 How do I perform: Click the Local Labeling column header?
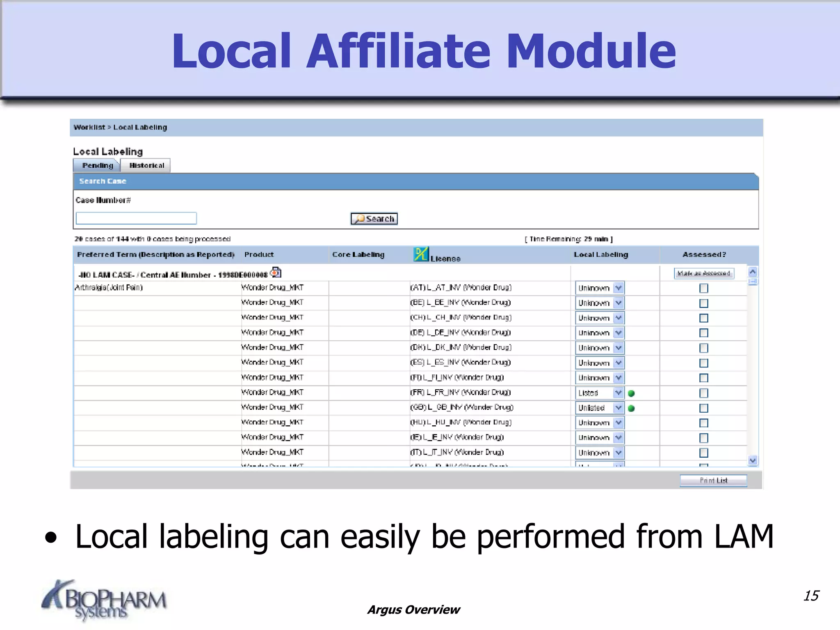point(600,255)
